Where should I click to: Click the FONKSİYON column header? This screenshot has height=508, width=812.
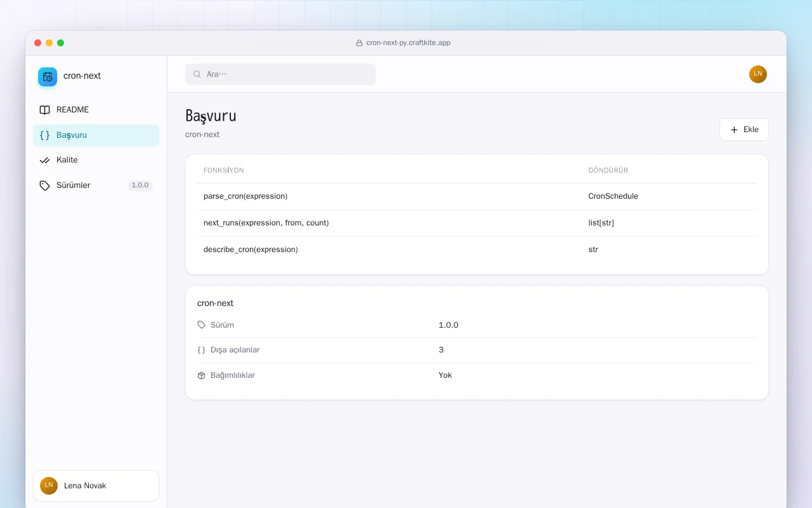[224, 170]
